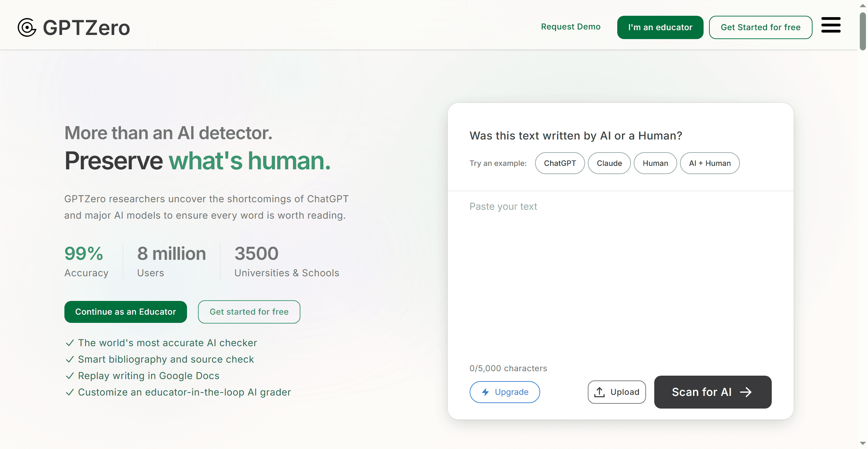This screenshot has height=449, width=868.
Task: Click the Upload arrow icon
Action: coord(599,392)
